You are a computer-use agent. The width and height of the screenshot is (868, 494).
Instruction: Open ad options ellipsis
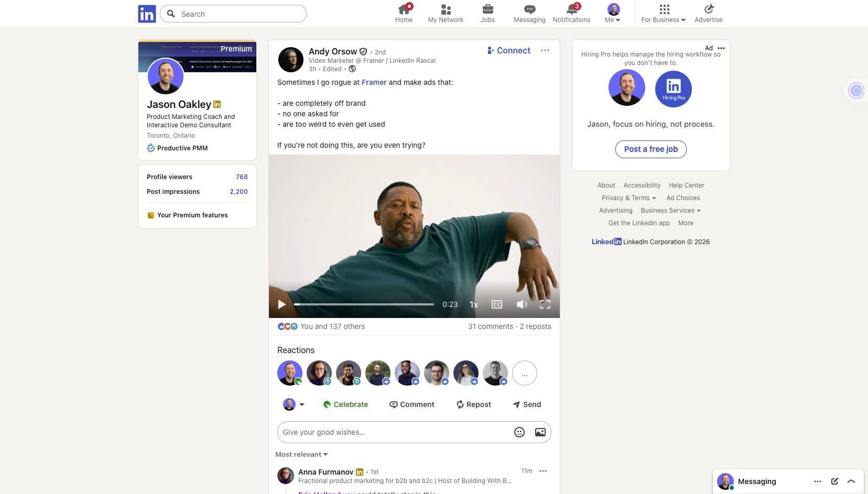[721, 48]
